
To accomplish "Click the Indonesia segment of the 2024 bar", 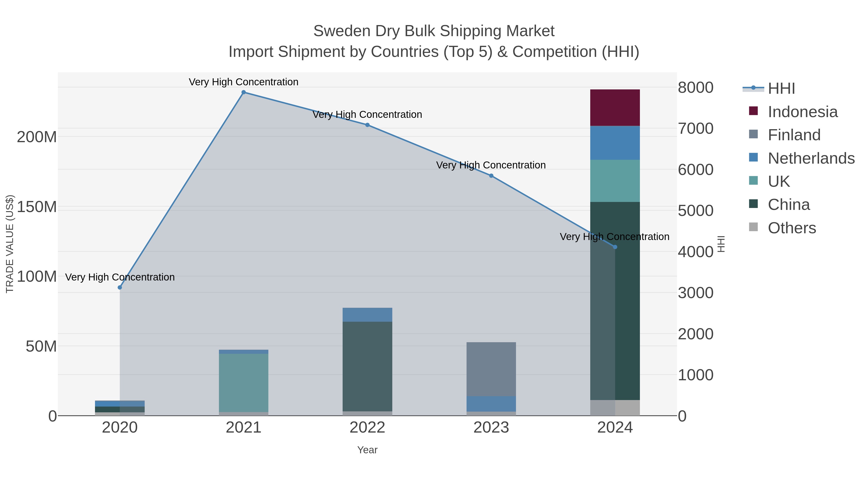I will tap(615, 108).
